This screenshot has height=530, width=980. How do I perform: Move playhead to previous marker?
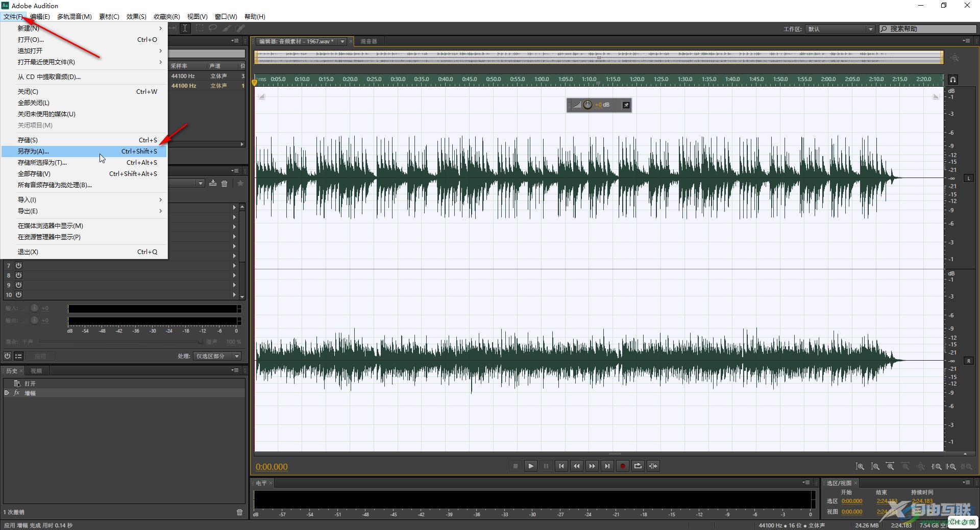pyautogui.click(x=561, y=466)
